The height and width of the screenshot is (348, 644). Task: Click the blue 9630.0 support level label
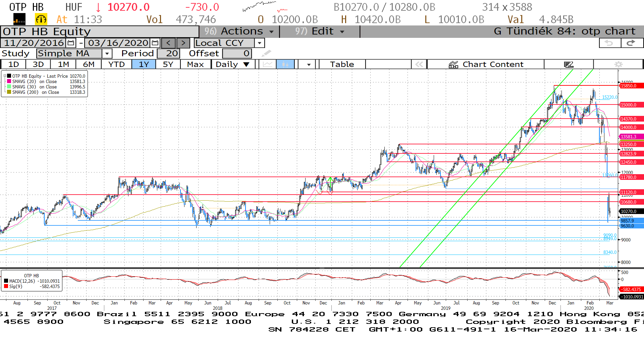click(631, 226)
